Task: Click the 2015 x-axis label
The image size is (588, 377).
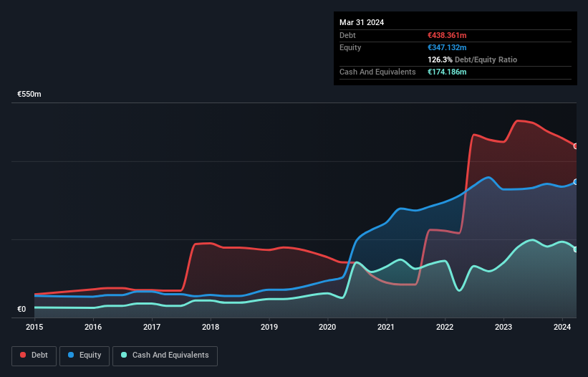Action: point(34,327)
